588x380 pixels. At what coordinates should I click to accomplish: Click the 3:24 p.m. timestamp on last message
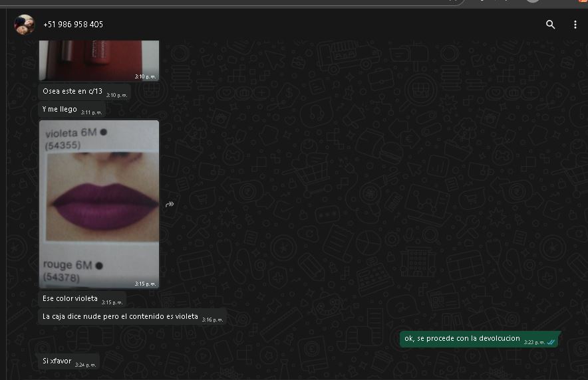[85, 365]
